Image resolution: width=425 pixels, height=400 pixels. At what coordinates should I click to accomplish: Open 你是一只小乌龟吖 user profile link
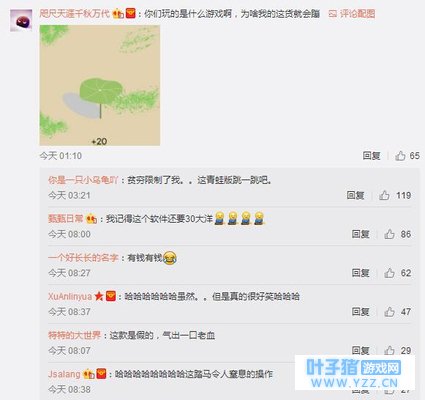(x=83, y=180)
